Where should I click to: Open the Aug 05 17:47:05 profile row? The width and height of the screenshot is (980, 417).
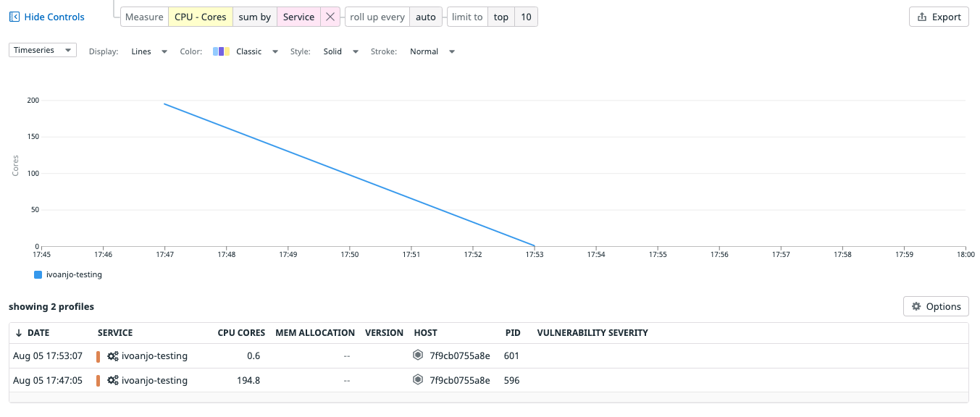[x=489, y=380]
